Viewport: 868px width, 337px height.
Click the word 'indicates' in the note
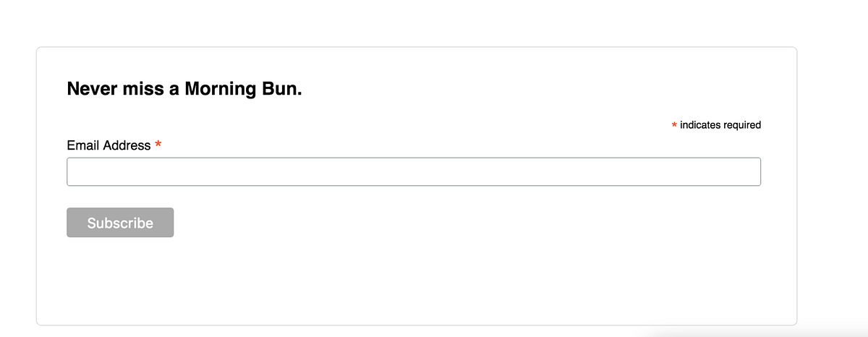(699, 125)
